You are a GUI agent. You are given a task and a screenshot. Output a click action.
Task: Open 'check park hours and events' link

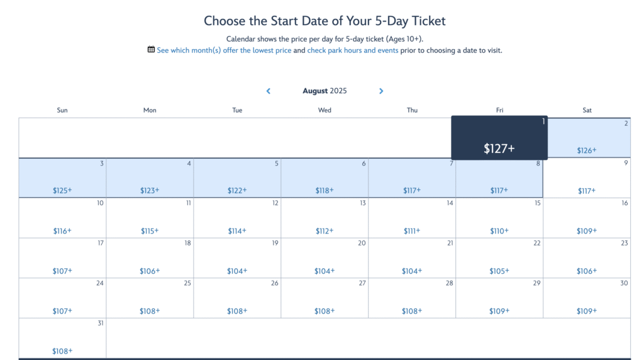click(353, 50)
